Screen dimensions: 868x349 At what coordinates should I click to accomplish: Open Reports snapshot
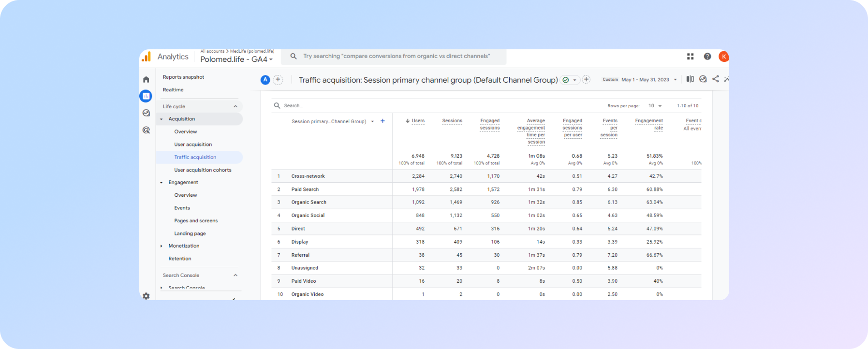coord(183,77)
